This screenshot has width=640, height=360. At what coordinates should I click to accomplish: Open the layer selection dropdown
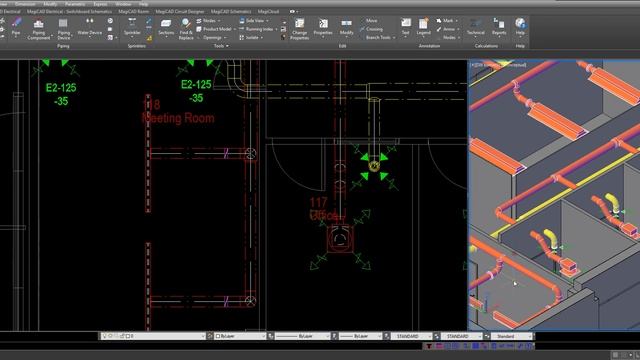(153, 336)
